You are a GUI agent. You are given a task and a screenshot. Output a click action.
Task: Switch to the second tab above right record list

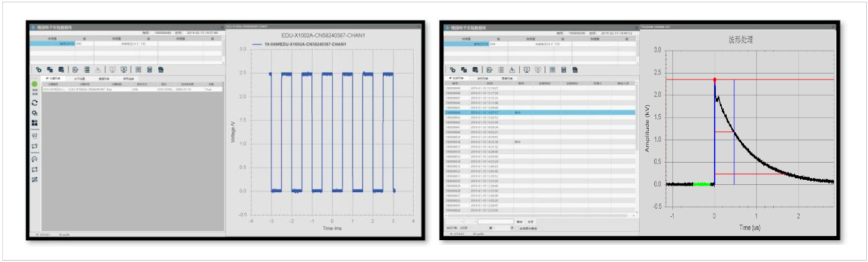tap(484, 78)
